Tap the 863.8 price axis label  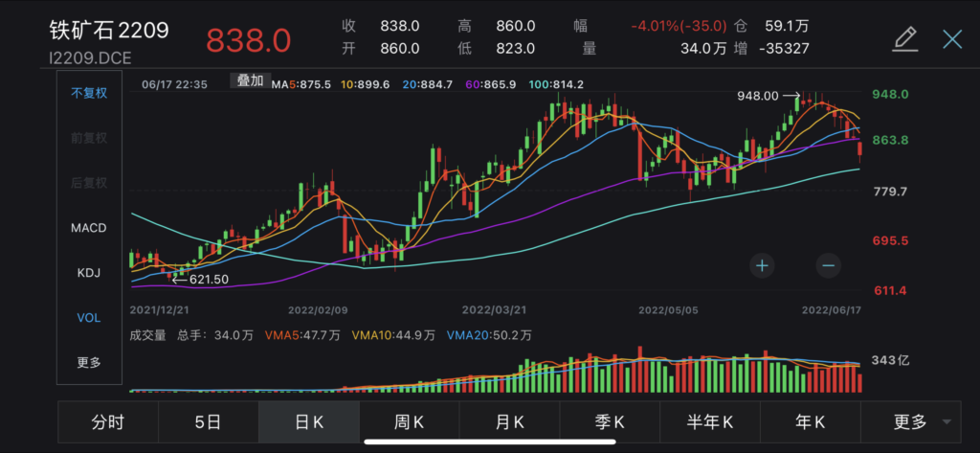tap(890, 140)
